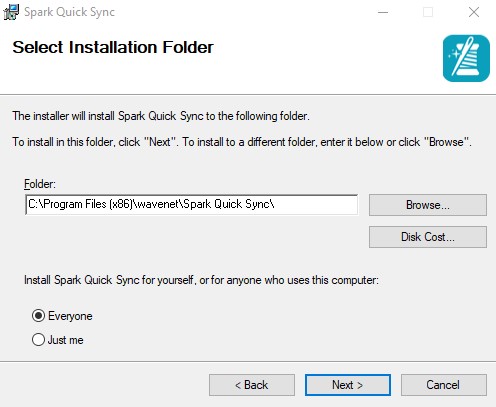Click the Folder: label above the path

pyautogui.click(x=40, y=184)
